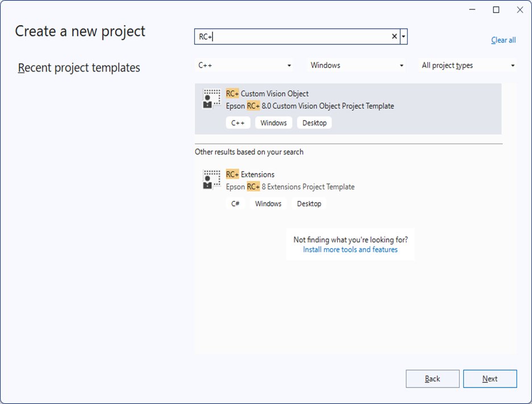The height and width of the screenshot is (404, 532).
Task: Select the RC+ Extensions template title
Action: pos(250,175)
